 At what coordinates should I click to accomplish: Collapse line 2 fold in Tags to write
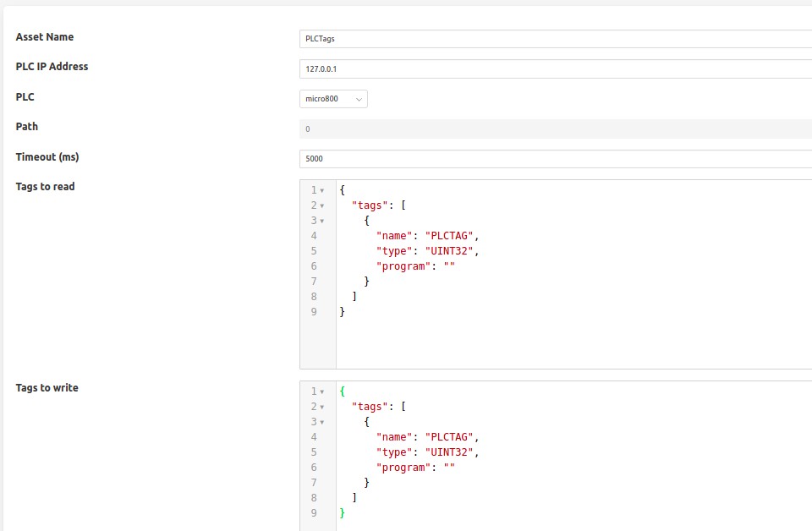[x=322, y=408]
